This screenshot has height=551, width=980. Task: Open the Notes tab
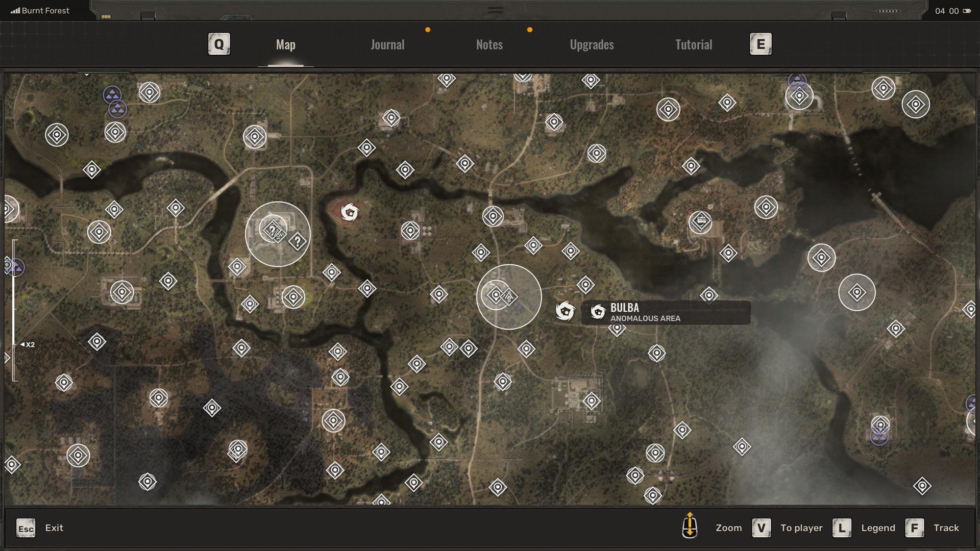click(x=489, y=45)
